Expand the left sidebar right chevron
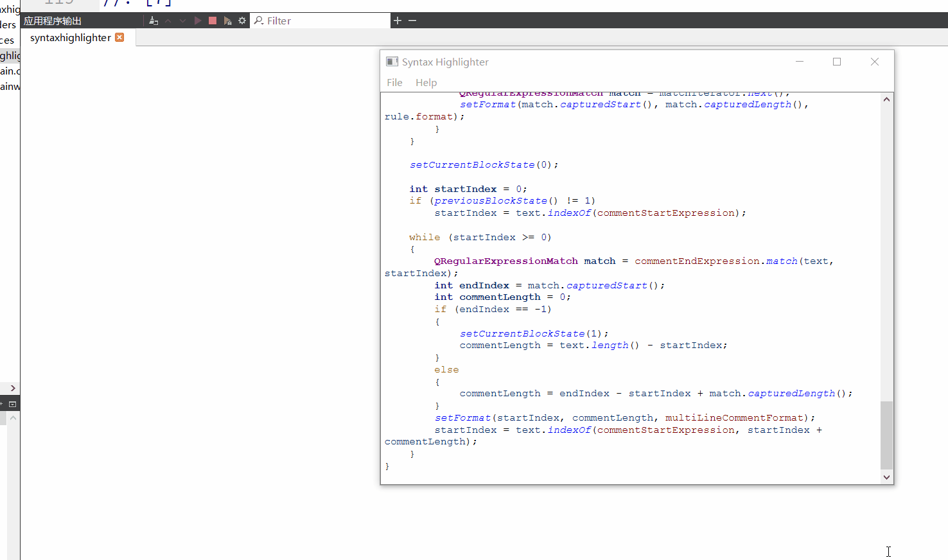The width and height of the screenshot is (948, 560). coord(13,388)
